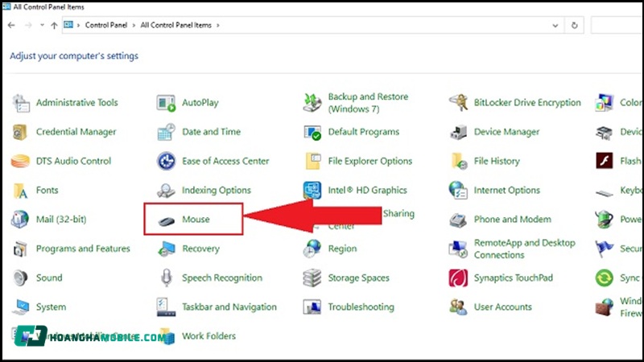Image resolution: width=644 pixels, height=362 pixels.
Task: Click the Speech Recognition microphone icon
Action: click(167, 278)
